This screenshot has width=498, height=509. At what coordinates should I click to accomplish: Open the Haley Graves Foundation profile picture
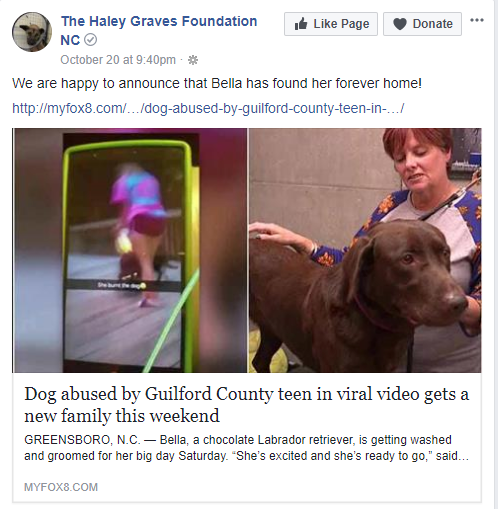pyautogui.click(x=32, y=32)
